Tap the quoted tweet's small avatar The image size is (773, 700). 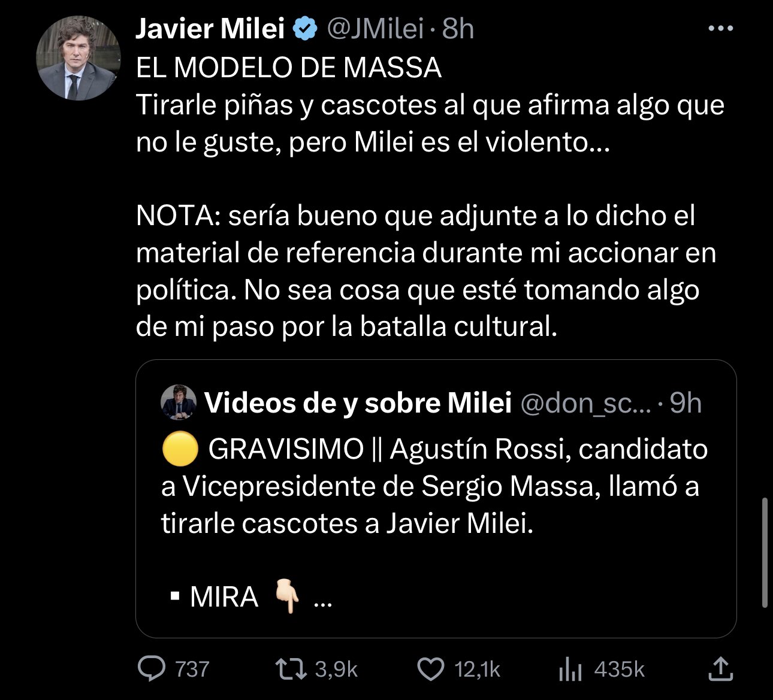pos(179,402)
